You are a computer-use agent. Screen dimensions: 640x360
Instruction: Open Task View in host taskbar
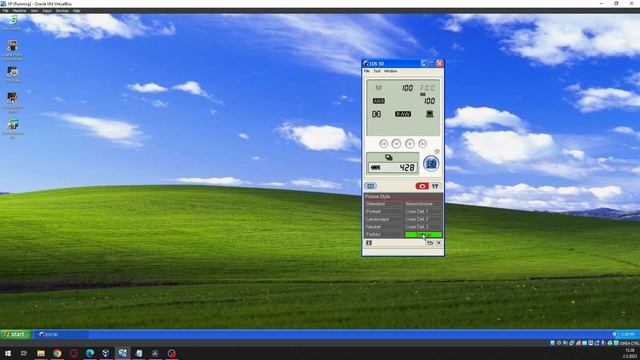tap(24, 353)
